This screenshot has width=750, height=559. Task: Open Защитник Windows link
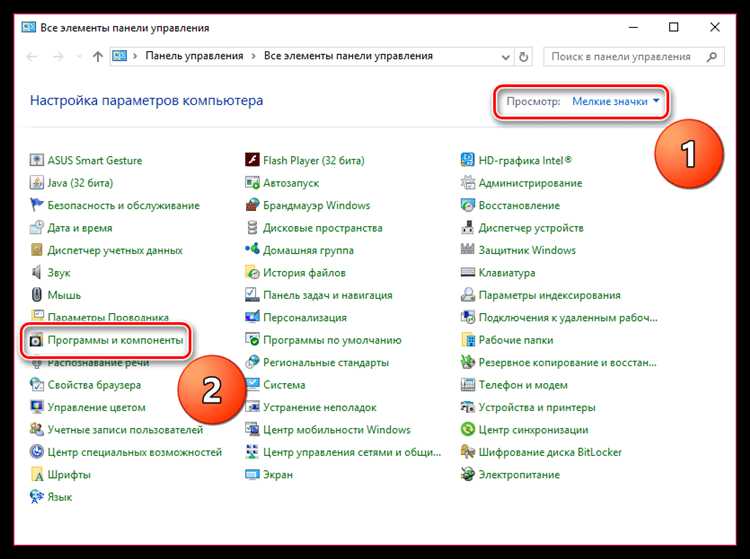(x=527, y=250)
